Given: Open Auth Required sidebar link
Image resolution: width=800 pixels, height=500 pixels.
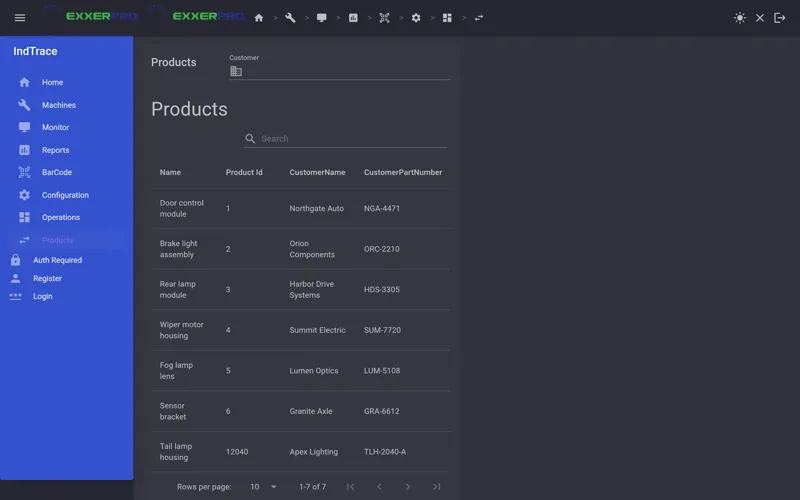Looking at the screenshot, I should tap(57, 260).
